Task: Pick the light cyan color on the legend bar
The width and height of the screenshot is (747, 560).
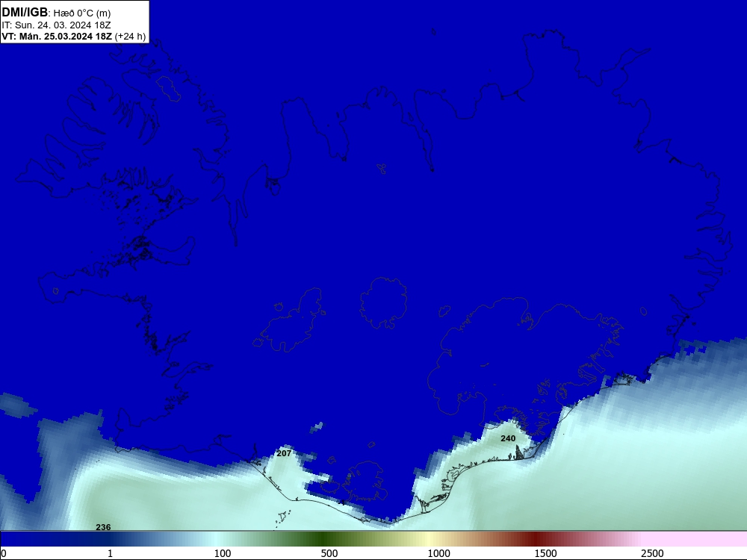Action: (x=217, y=538)
